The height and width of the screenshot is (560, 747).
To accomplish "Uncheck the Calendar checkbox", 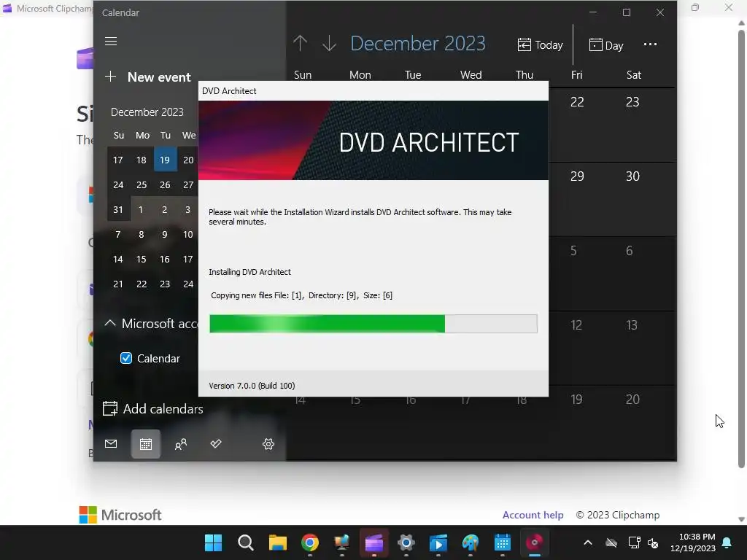I will tap(126, 358).
